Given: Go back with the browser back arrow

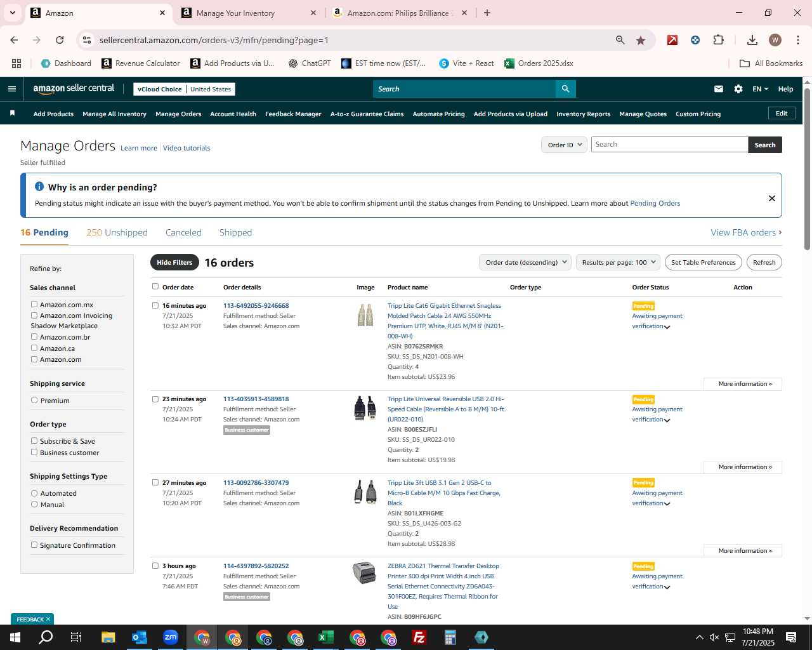Looking at the screenshot, I should tap(14, 40).
